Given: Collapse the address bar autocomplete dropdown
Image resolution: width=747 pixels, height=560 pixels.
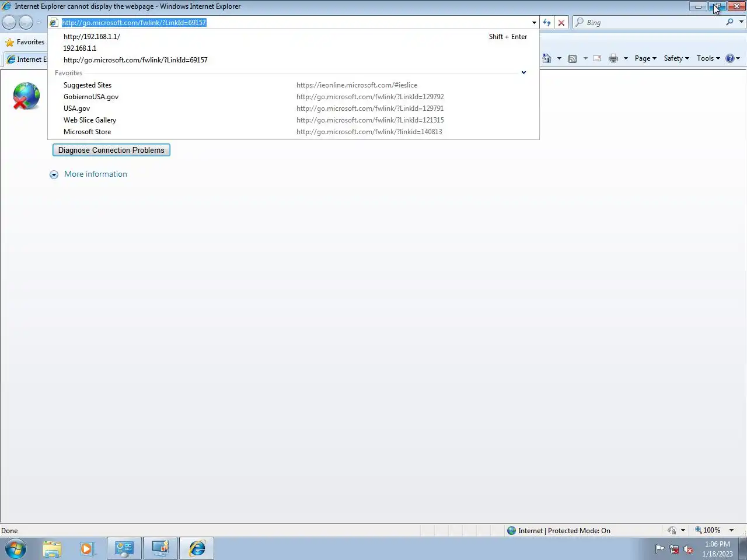Looking at the screenshot, I should pyautogui.click(x=533, y=23).
